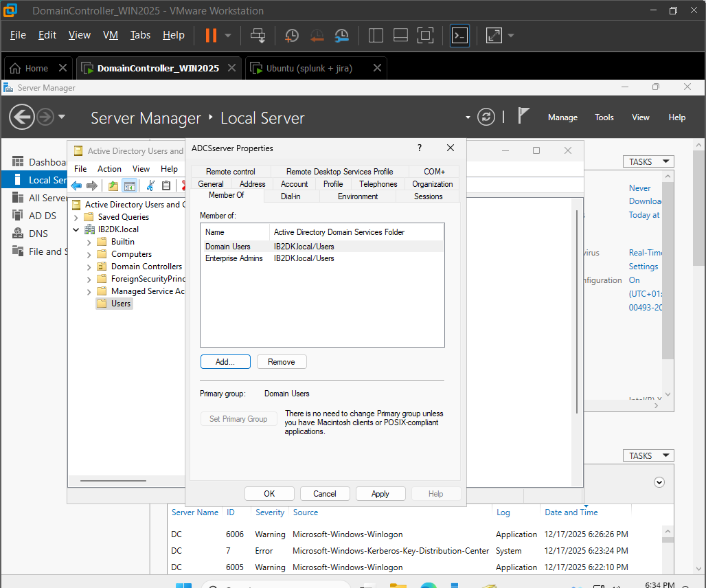706x588 pixels.
Task: Click the Add... button
Action: [x=225, y=362]
